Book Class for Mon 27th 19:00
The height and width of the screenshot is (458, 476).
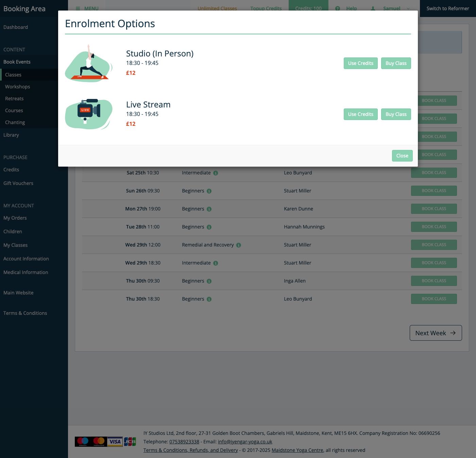434,209
